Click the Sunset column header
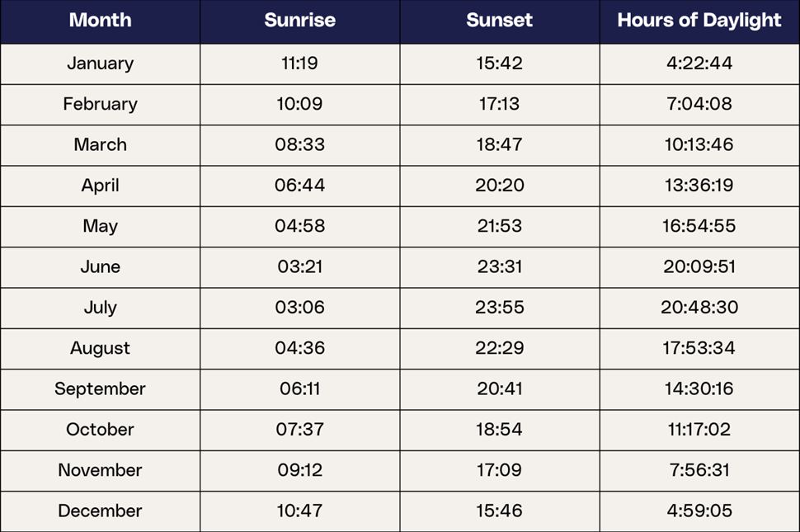 tap(499, 21)
